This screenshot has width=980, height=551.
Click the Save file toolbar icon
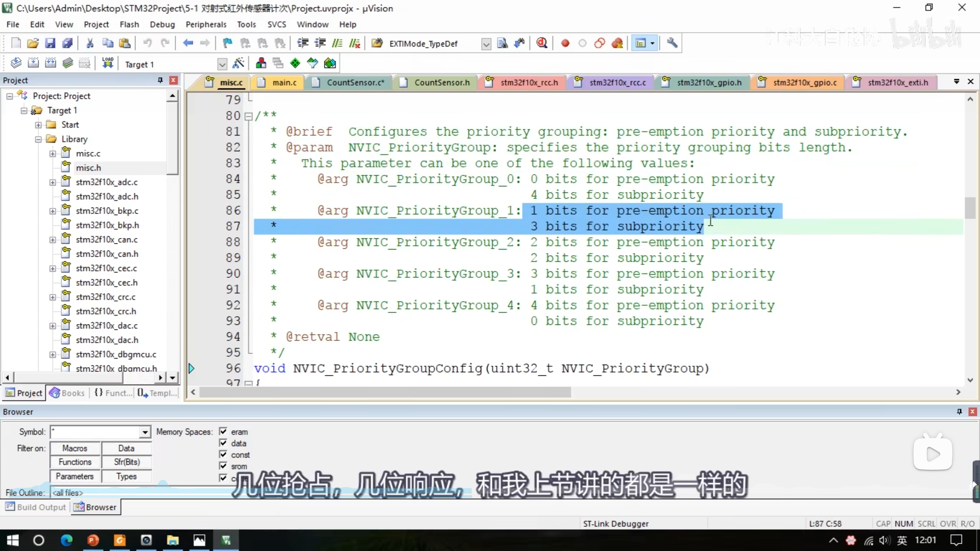coord(50,43)
